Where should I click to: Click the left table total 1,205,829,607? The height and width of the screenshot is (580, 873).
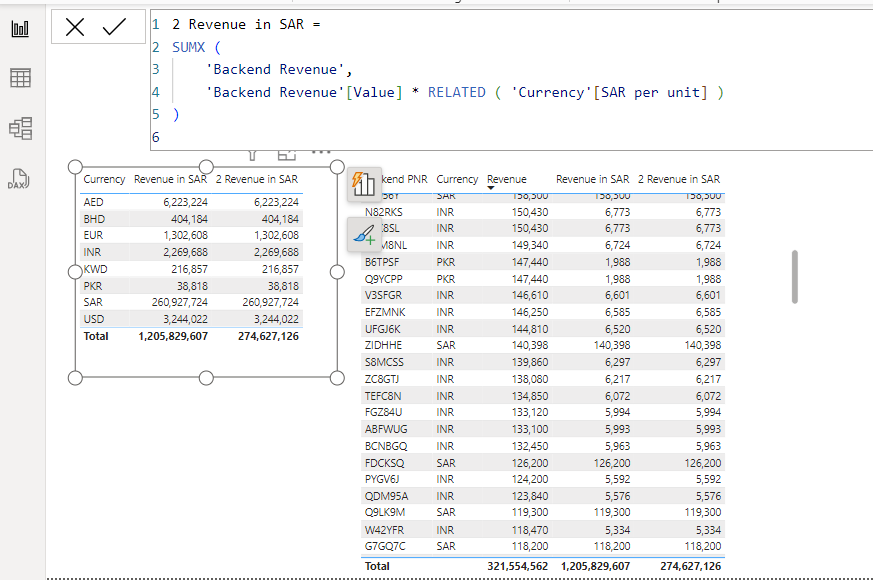click(x=173, y=336)
